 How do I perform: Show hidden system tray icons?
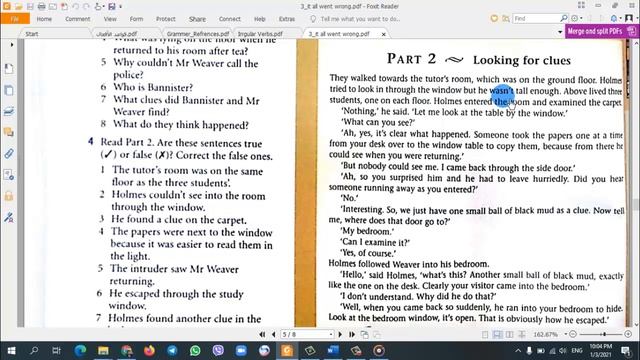point(518,351)
